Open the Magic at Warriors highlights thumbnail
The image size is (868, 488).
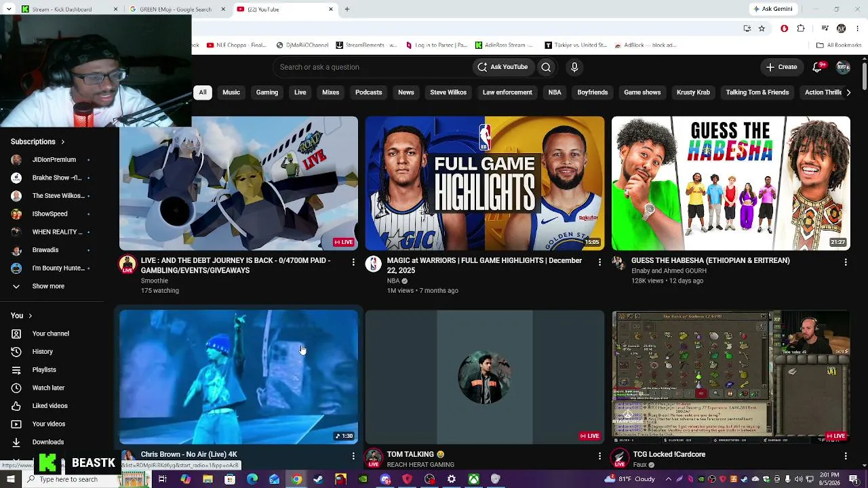[485, 184]
